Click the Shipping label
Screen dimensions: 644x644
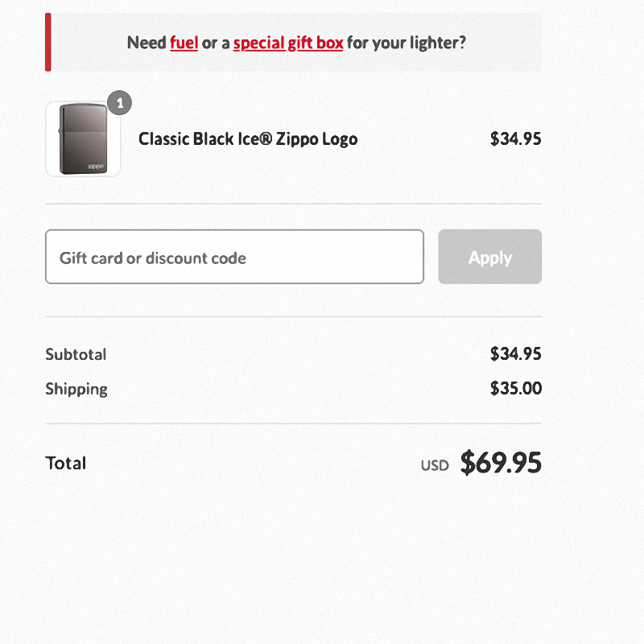[76, 390]
